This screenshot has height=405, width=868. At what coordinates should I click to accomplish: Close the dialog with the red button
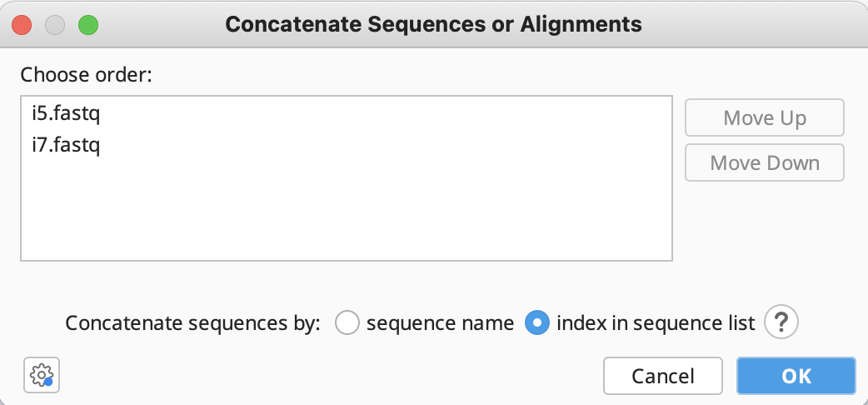22,25
